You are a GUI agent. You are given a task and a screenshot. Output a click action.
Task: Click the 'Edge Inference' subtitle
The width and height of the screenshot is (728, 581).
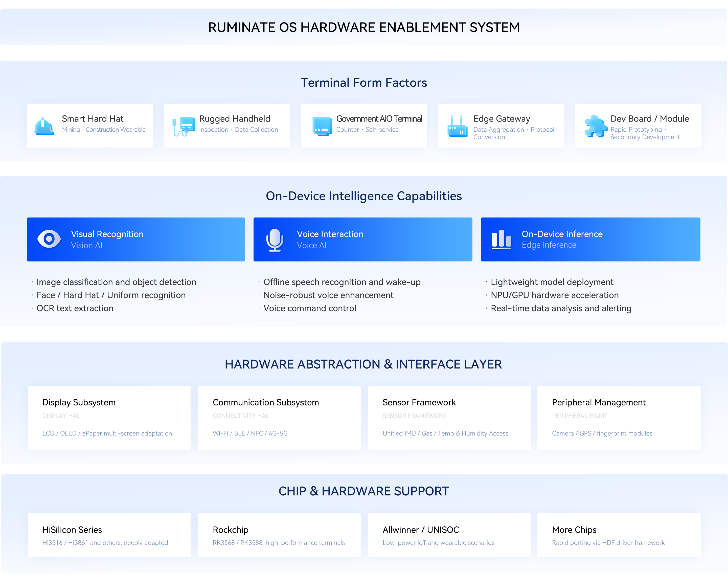click(x=549, y=245)
